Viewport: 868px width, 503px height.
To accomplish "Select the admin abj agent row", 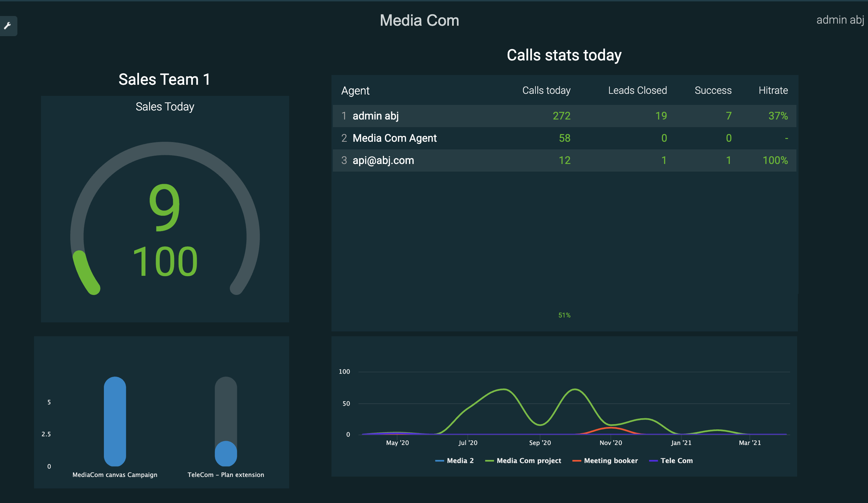I will [375, 116].
